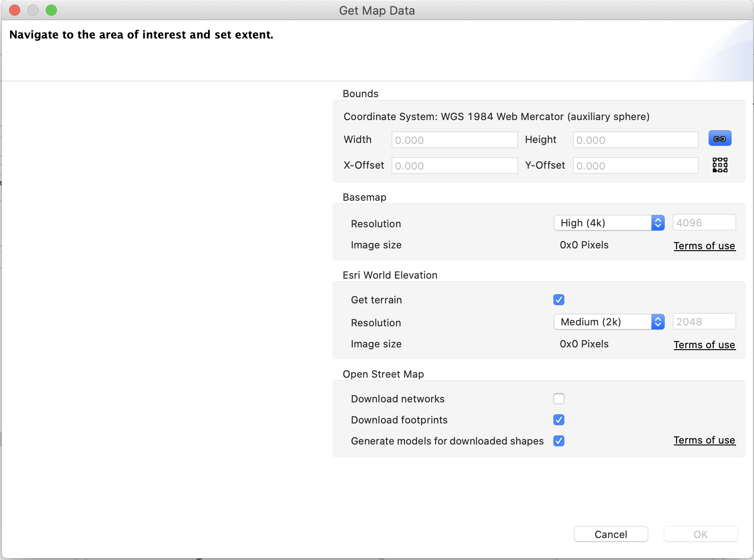This screenshot has height=560, width=754.
Task: Focus the Y-Offset input field
Action: tap(635, 166)
